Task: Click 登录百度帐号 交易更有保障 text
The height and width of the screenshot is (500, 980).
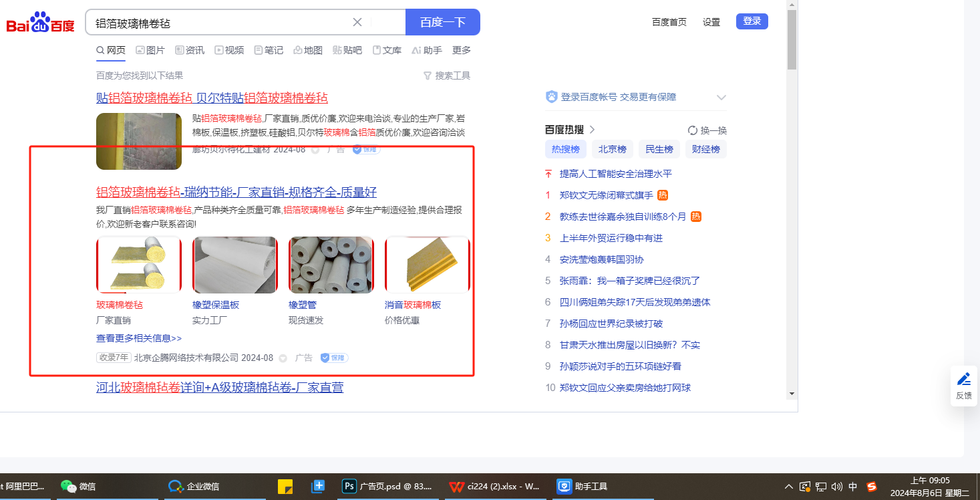Action: (619, 97)
